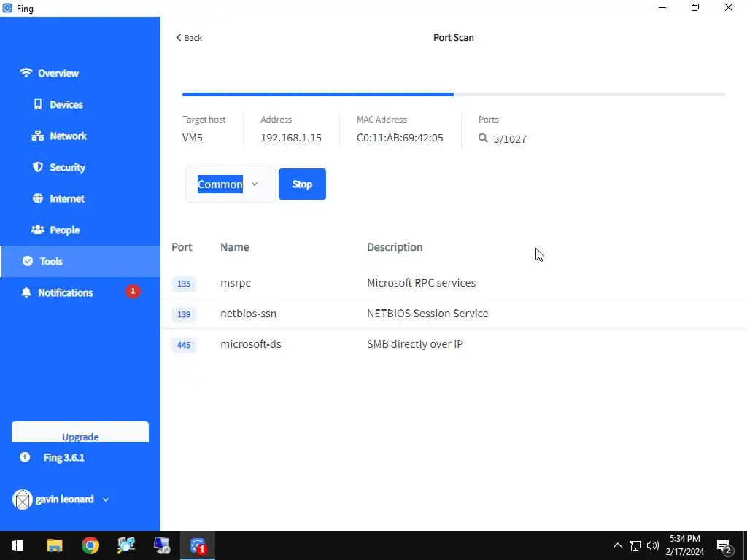Click the globe icon beside Internet
The image size is (747, 560).
(x=38, y=198)
